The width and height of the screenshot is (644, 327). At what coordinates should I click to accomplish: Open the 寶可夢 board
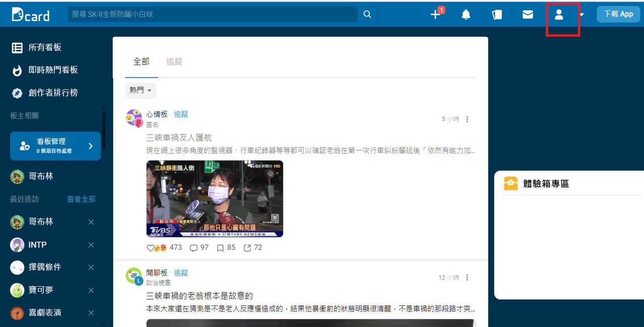(32, 290)
